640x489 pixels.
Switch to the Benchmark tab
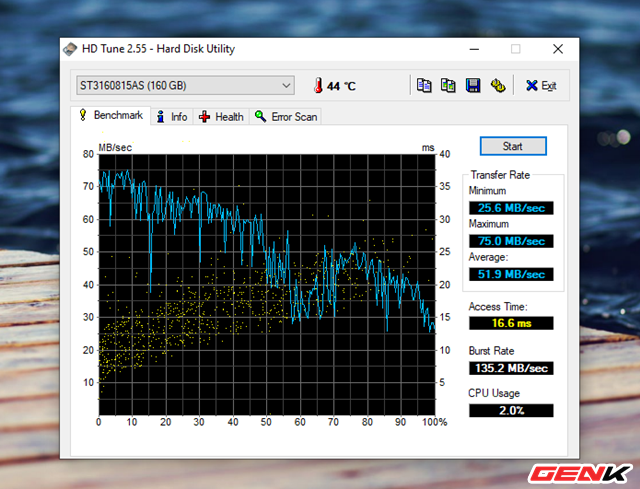tap(111, 116)
